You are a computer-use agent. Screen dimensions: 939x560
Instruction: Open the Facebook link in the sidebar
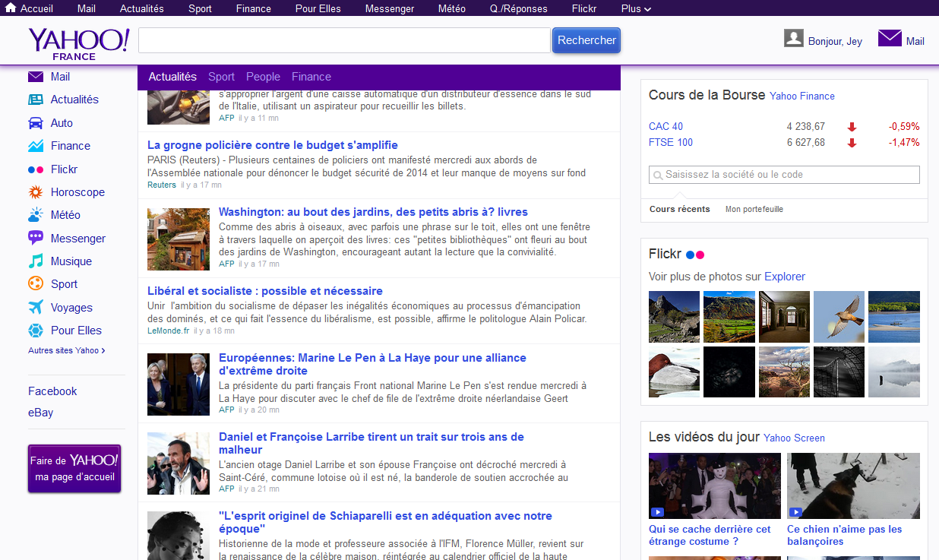[x=52, y=391]
